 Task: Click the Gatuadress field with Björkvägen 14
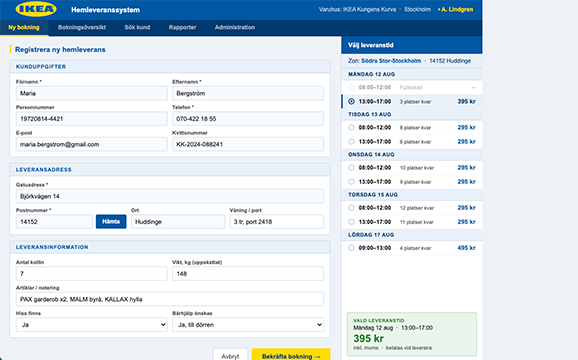pyautogui.click(x=170, y=196)
